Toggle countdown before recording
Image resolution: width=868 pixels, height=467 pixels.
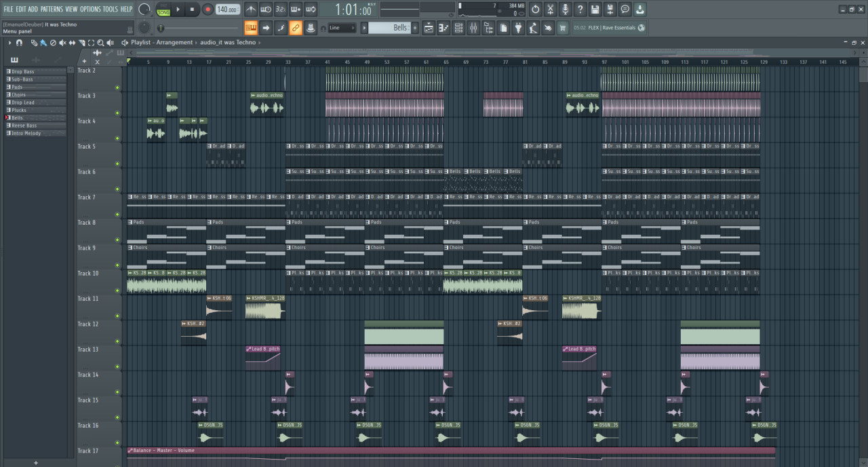click(x=281, y=10)
